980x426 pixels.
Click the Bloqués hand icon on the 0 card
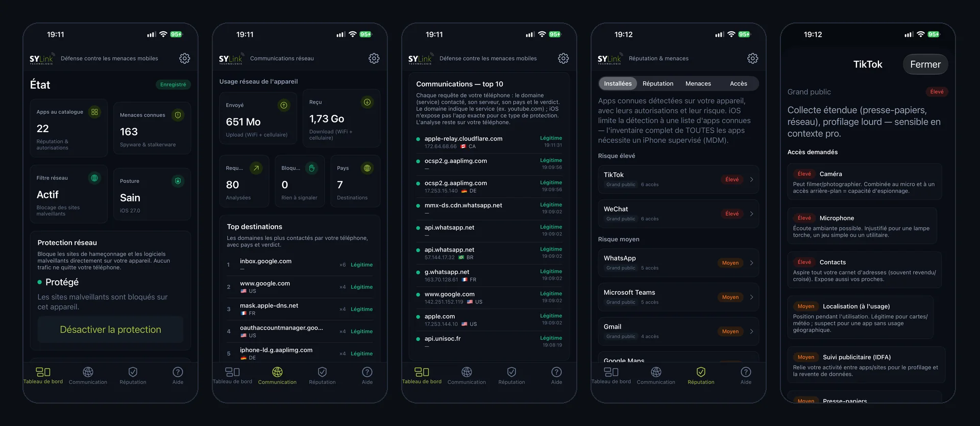tap(311, 168)
